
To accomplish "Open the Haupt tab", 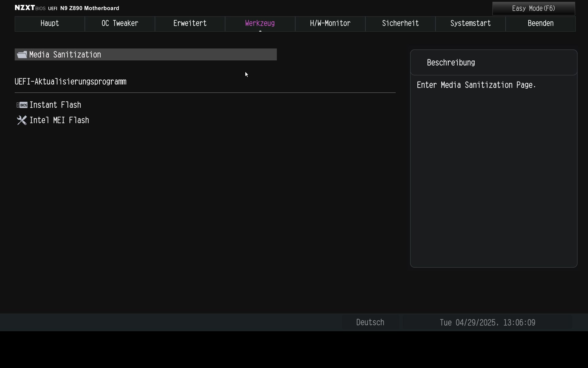I will point(50,24).
